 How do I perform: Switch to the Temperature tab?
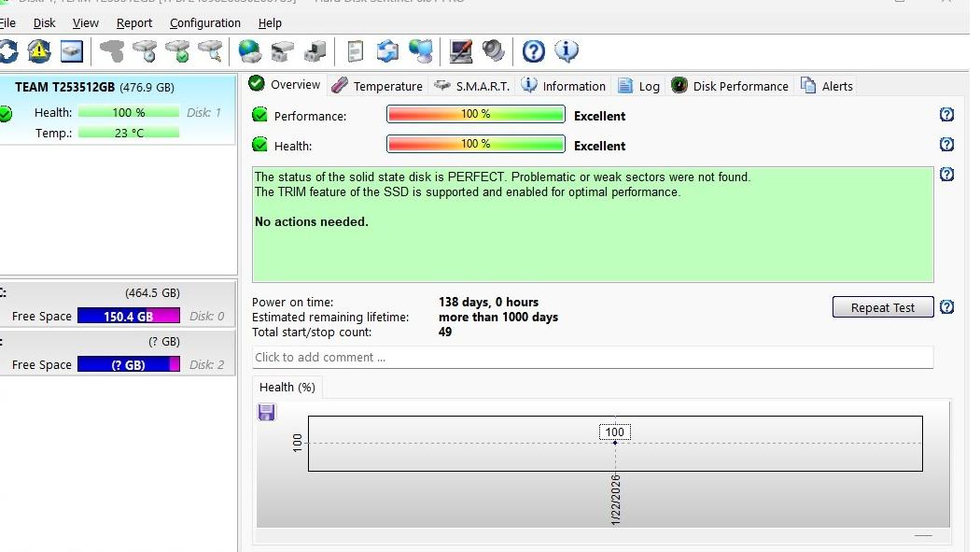click(377, 86)
